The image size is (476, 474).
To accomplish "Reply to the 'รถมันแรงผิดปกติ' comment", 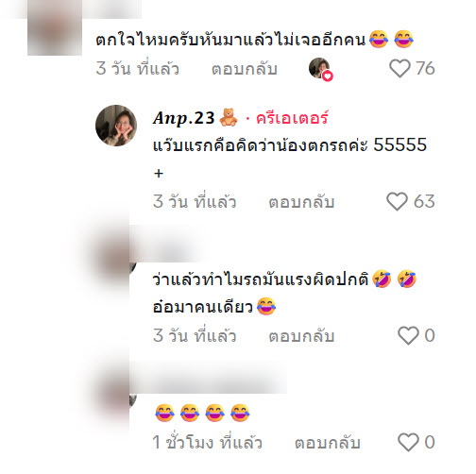I will 301,336.
